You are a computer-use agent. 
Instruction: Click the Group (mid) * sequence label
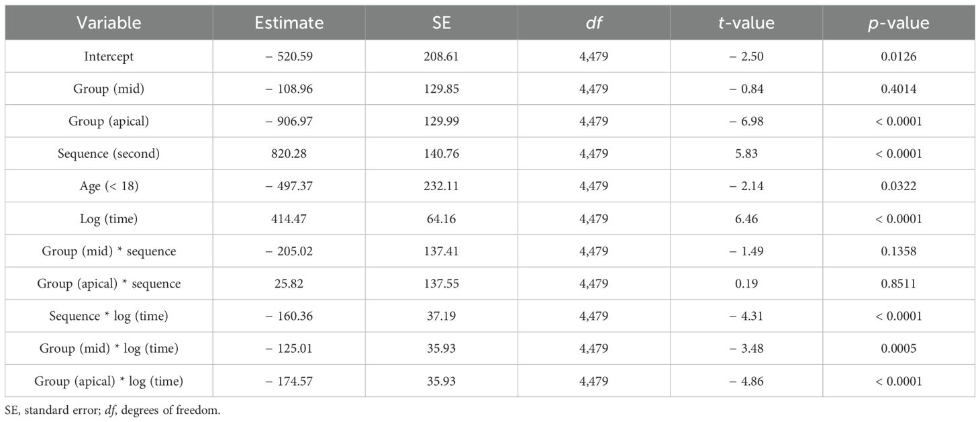tap(109, 251)
